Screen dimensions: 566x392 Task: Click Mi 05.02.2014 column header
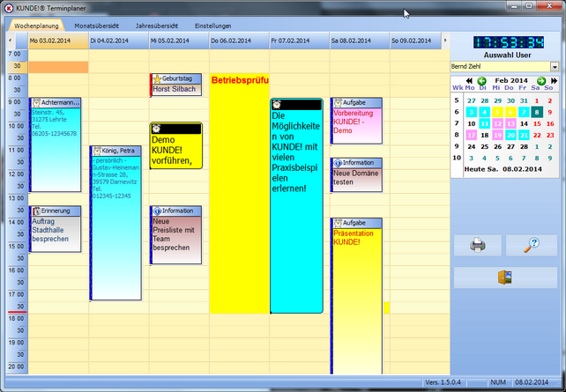tap(179, 41)
